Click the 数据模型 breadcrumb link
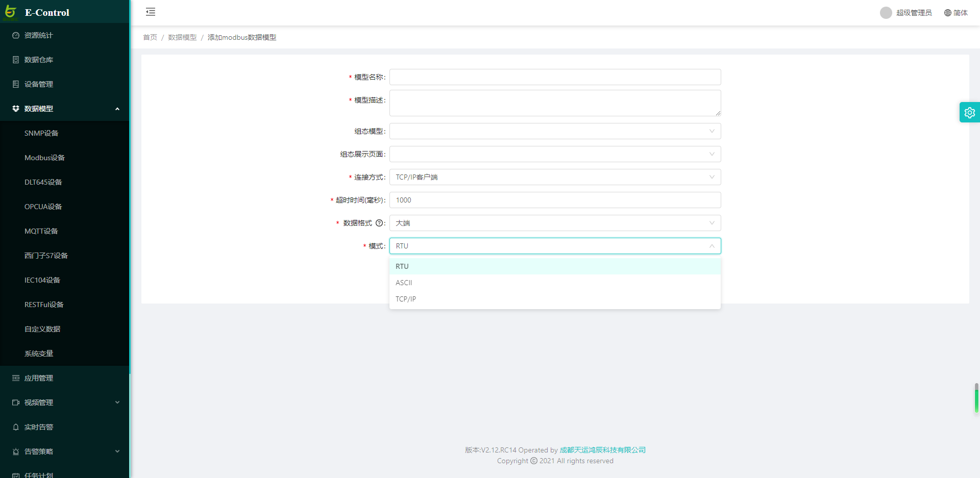The height and width of the screenshot is (478, 980). (x=182, y=37)
